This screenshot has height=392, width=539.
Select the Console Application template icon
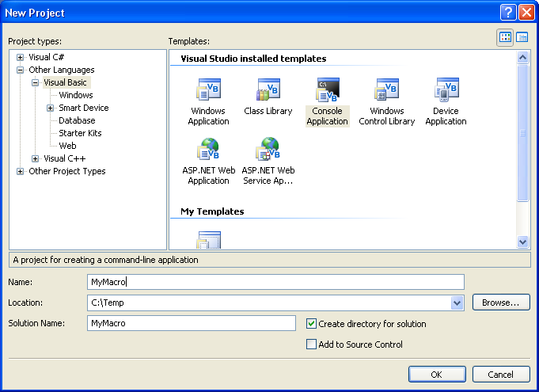click(327, 90)
